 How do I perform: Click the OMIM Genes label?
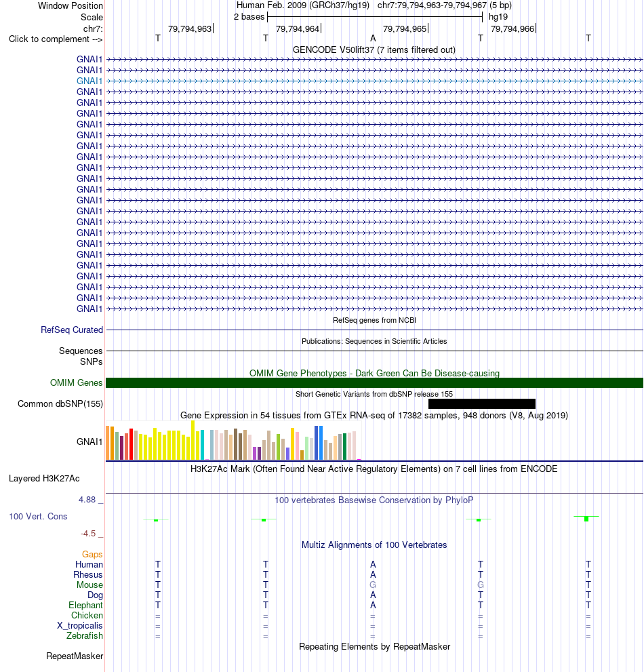click(77, 382)
